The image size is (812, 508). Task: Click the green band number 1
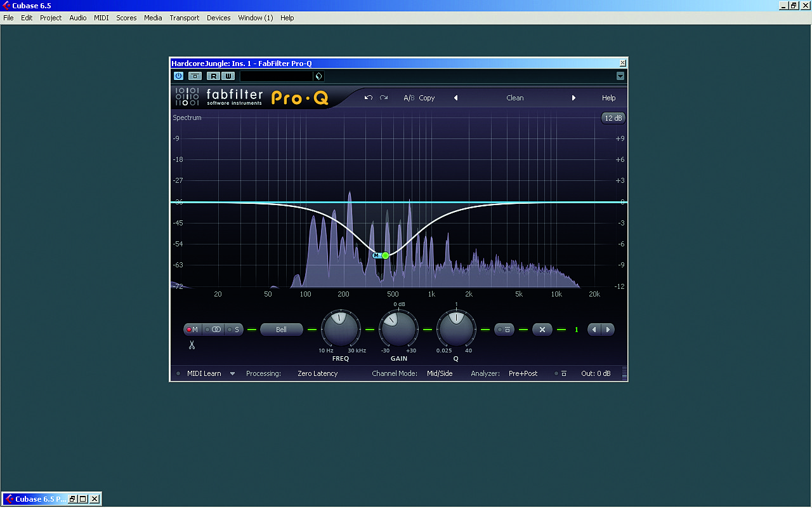coord(577,330)
